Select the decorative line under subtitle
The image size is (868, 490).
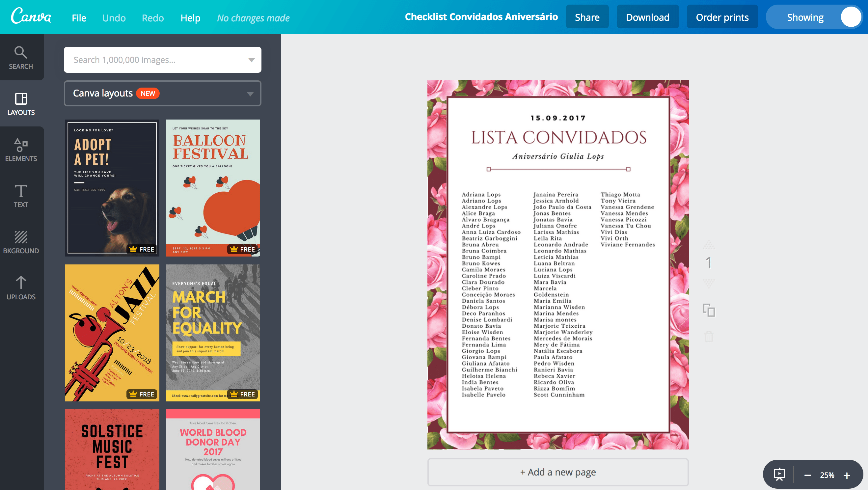[x=558, y=169]
